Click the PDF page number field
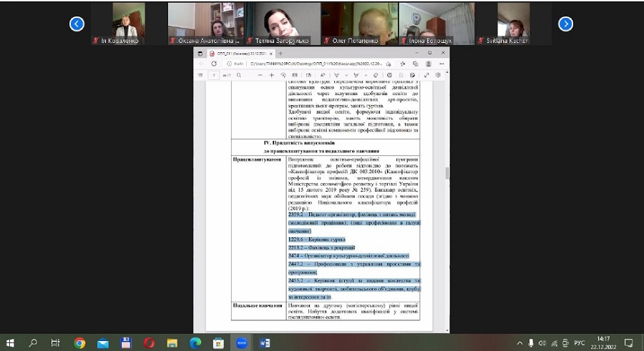 [x=214, y=75]
